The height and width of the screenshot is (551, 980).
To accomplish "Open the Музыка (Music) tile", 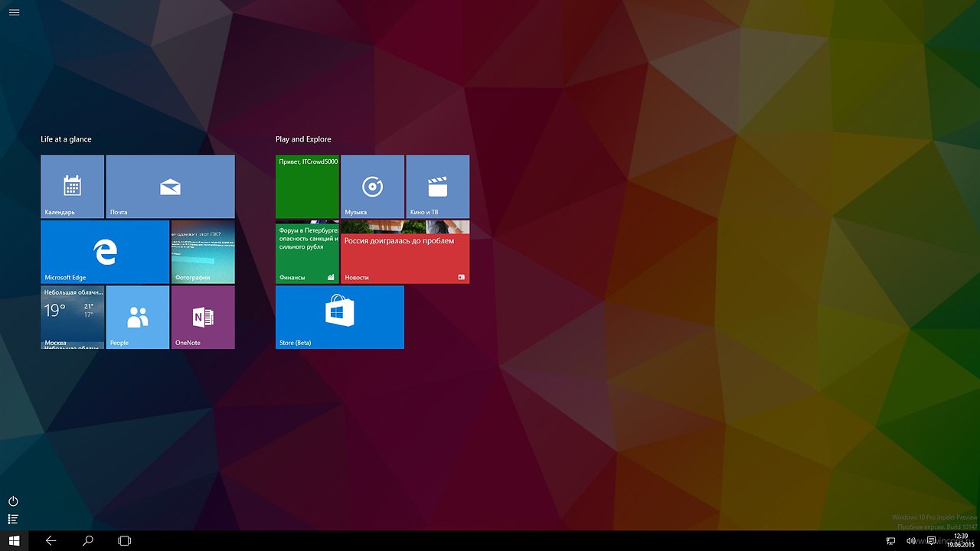I will pos(372,186).
